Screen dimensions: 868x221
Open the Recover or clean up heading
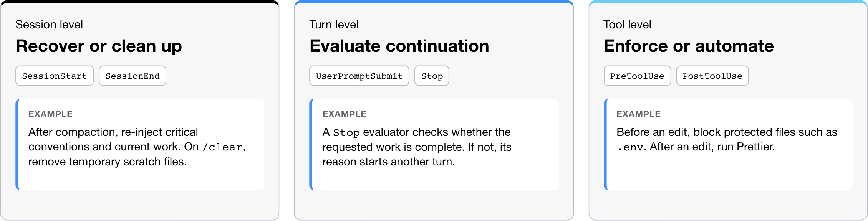coord(99,46)
